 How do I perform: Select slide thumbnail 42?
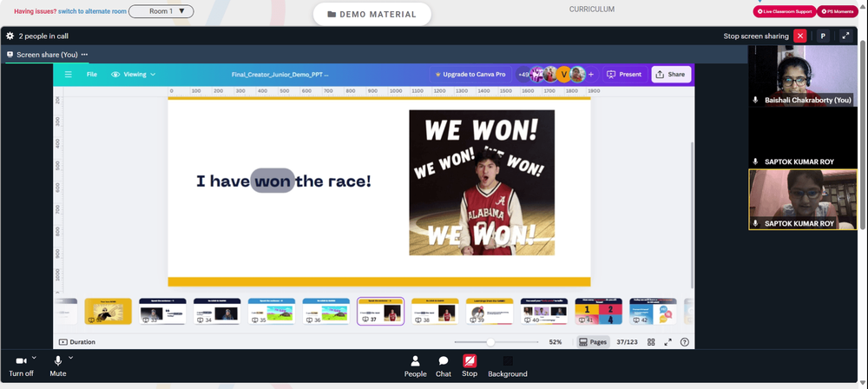coord(654,312)
